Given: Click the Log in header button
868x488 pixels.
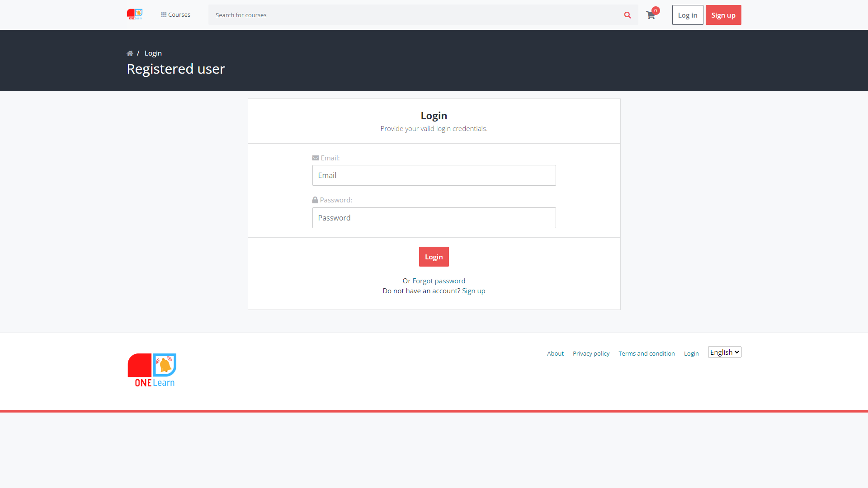Looking at the screenshot, I should point(687,15).
